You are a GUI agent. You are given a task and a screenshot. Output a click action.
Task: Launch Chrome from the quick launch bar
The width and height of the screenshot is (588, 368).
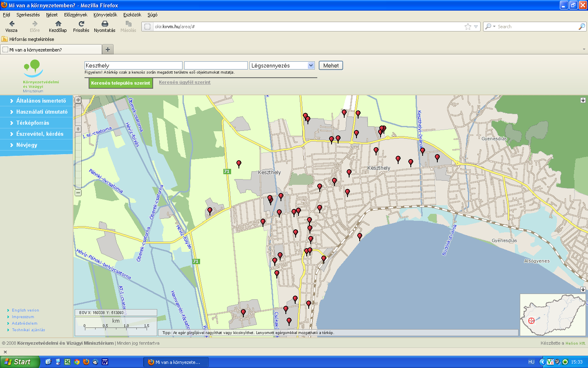(x=77, y=362)
